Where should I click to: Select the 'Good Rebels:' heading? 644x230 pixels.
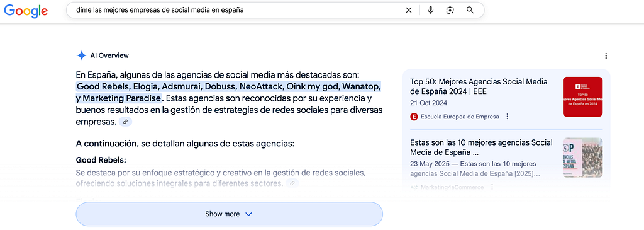tap(101, 159)
